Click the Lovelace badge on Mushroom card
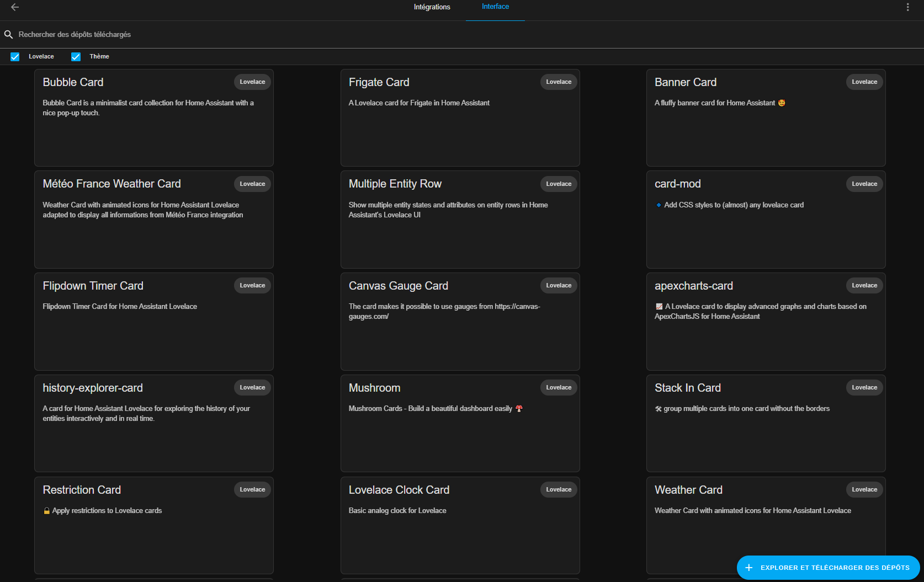This screenshot has width=924, height=582. [559, 387]
